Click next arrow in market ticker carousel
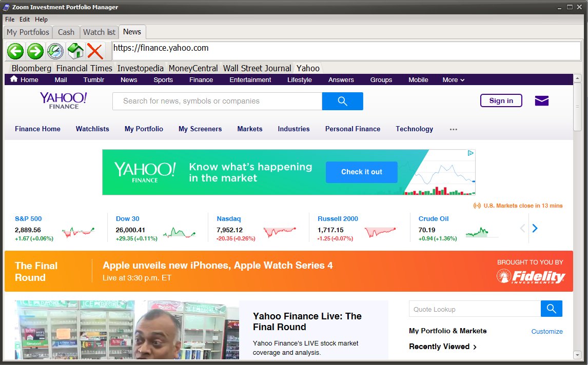 tap(535, 228)
